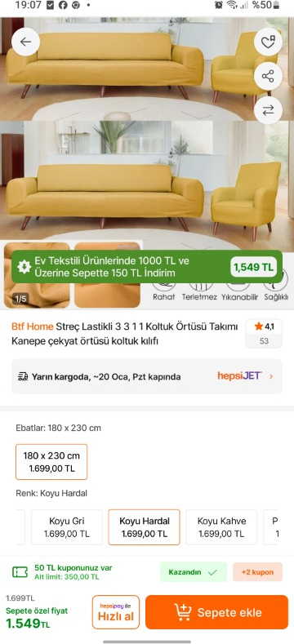Open Btf Home brand link
294x644 pixels.
tap(33, 326)
